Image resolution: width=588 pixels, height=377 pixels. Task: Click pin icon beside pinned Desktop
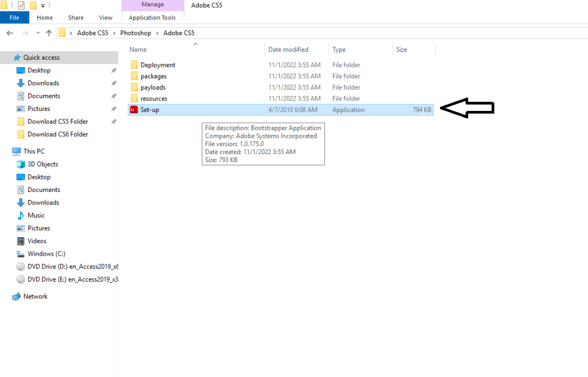tap(114, 71)
